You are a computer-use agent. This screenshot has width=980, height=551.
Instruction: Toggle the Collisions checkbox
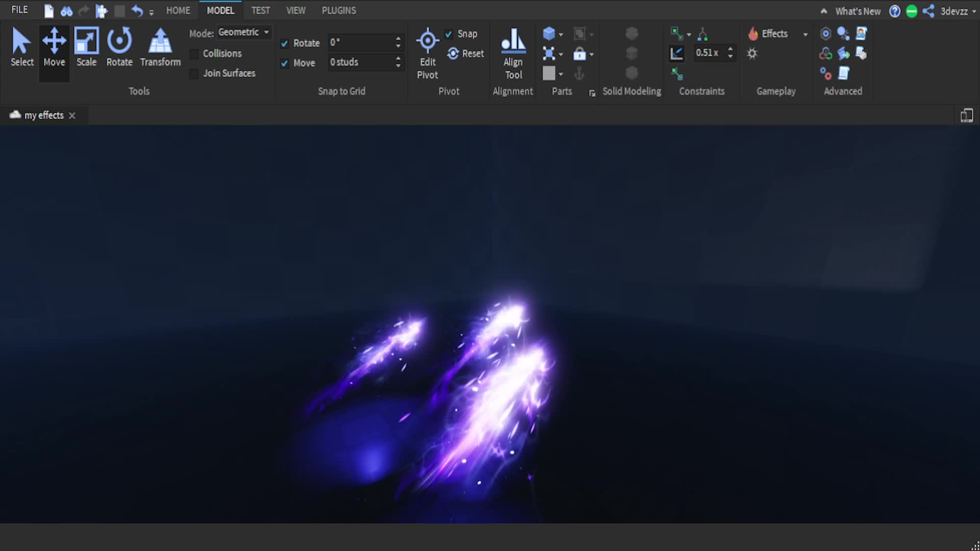coord(194,54)
